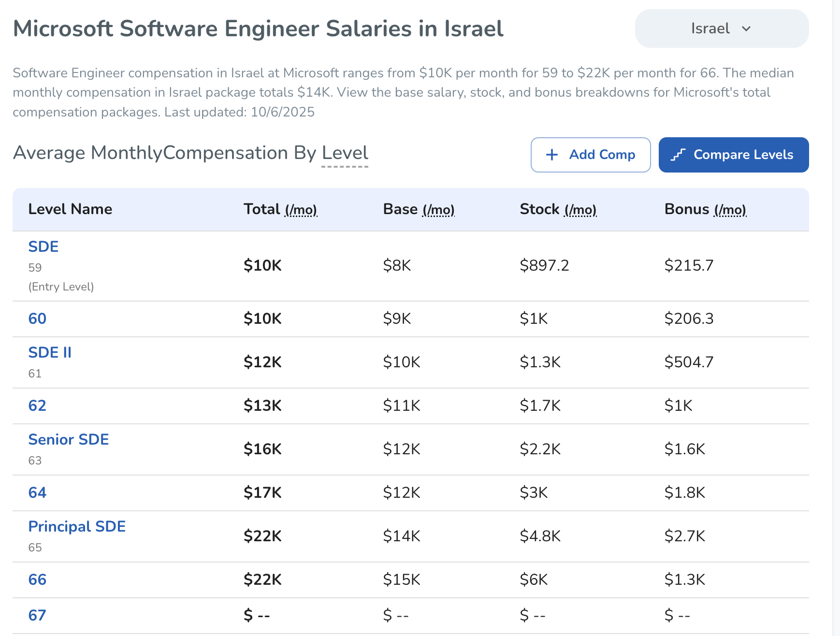Click the stairs icon in Compare Levels
Image resolution: width=840 pixels, height=636 pixels.
click(x=678, y=155)
